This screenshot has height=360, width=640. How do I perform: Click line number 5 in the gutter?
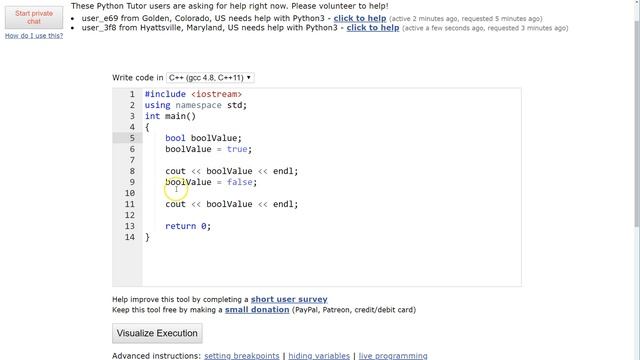(132, 138)
